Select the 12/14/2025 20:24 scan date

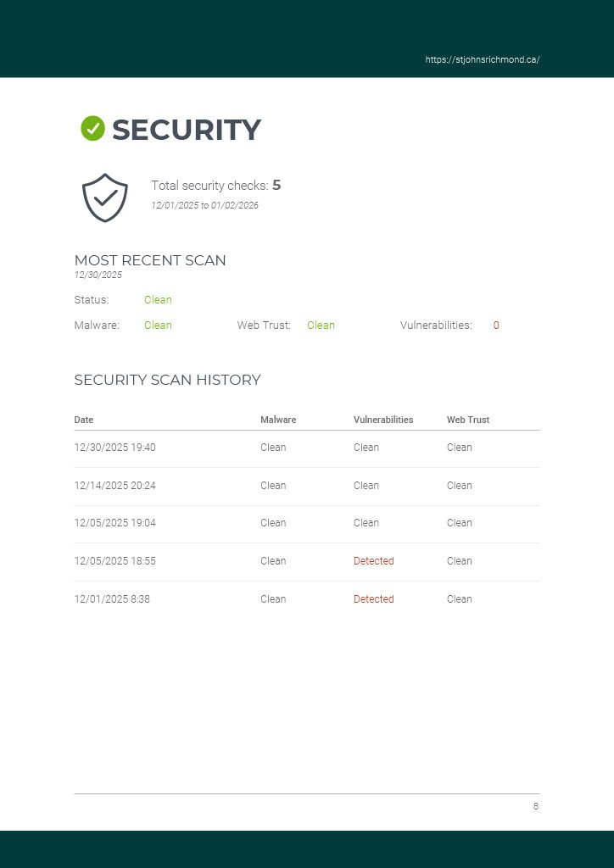115,486
